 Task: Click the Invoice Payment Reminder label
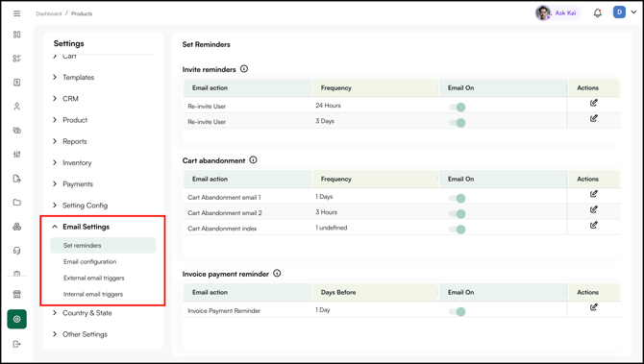pos(224,310)
